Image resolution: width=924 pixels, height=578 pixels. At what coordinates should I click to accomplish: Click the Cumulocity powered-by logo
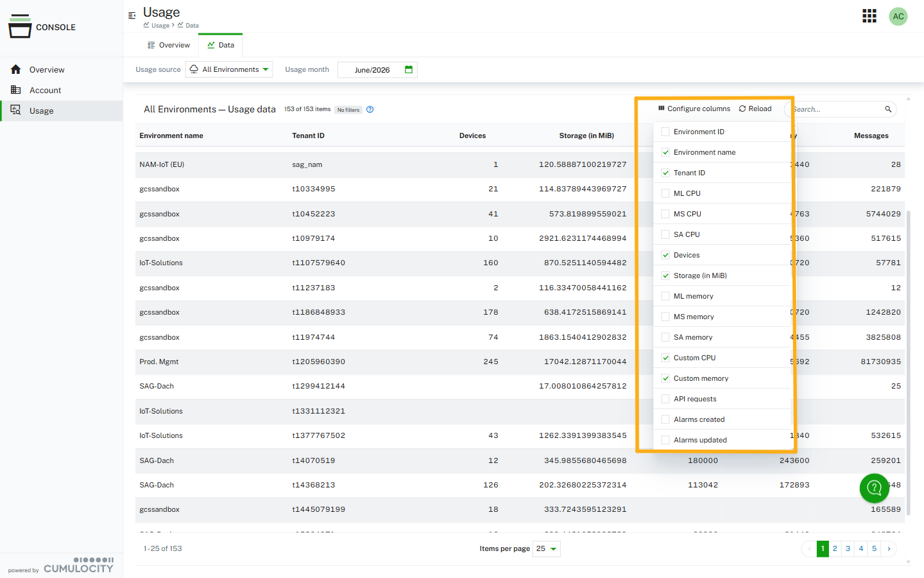coord(78,565)
